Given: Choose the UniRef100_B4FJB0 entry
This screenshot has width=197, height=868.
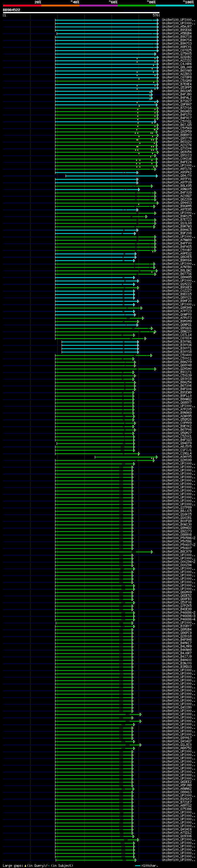Looking at the screenshot, I should pos(177,94).
